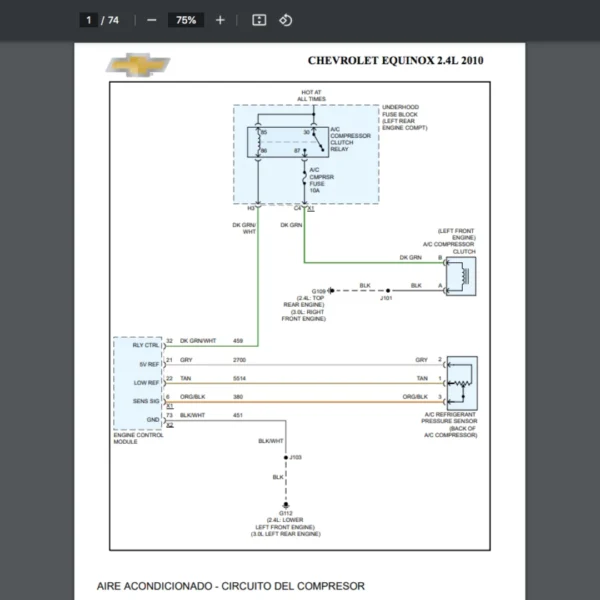Select the current page number field
The height and width of the screenshot is (600, 600).
click(x=90, y=20)
